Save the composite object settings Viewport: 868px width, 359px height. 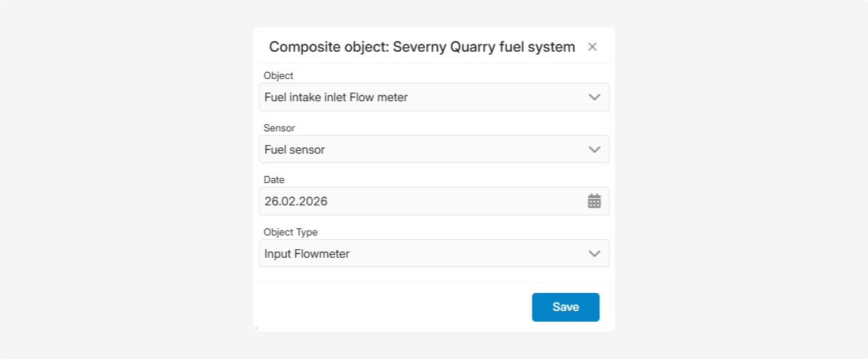565,307
